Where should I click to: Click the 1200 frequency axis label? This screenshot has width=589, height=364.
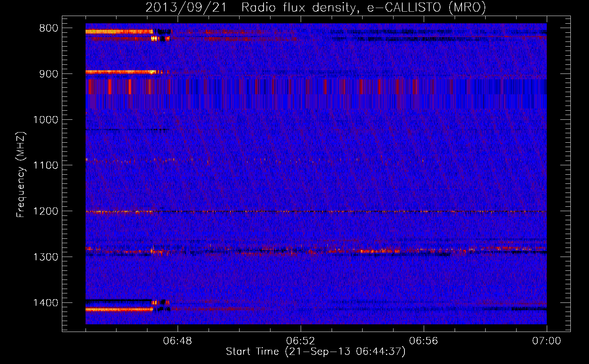click(x=46, y=211)
